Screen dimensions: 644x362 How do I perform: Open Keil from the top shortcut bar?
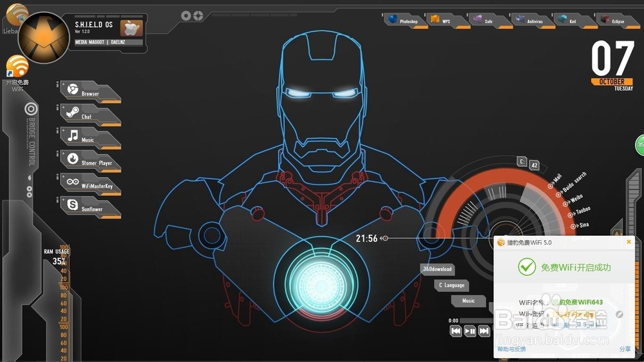click(x=575, y=21)
